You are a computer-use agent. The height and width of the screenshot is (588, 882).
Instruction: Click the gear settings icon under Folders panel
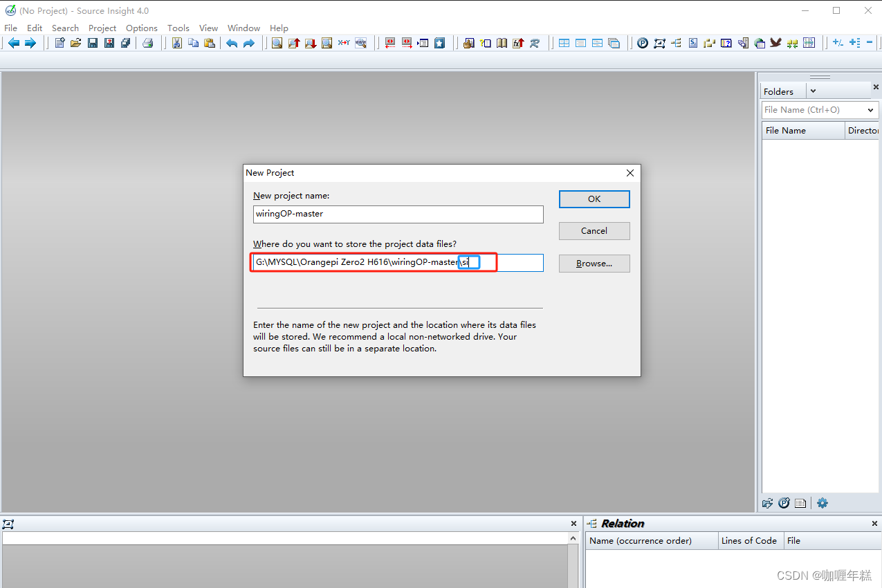[x=823, y=504]
